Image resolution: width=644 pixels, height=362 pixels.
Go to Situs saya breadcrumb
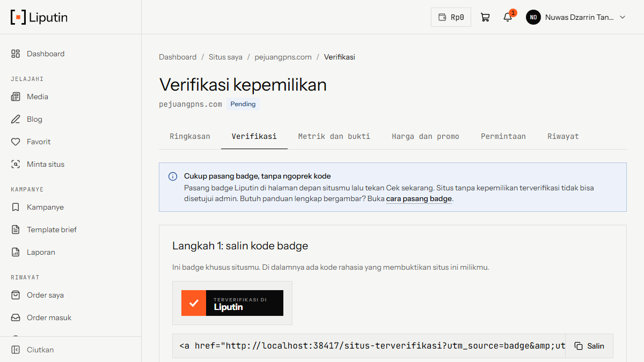click(225, 57)
